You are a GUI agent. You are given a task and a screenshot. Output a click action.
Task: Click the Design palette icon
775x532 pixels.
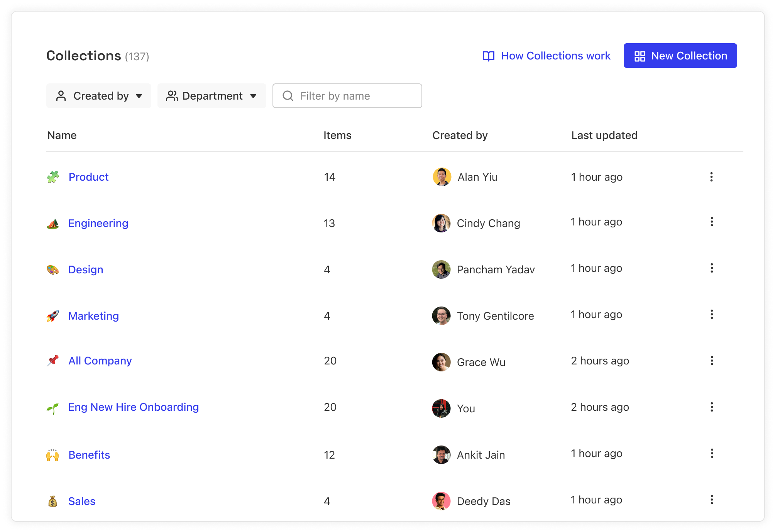point(53,269)
